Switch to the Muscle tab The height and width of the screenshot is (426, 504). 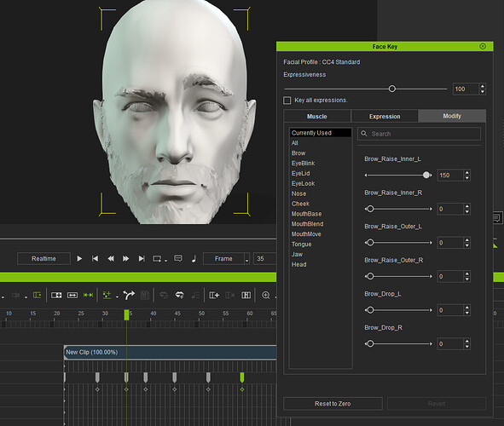[x=317, y=116]
